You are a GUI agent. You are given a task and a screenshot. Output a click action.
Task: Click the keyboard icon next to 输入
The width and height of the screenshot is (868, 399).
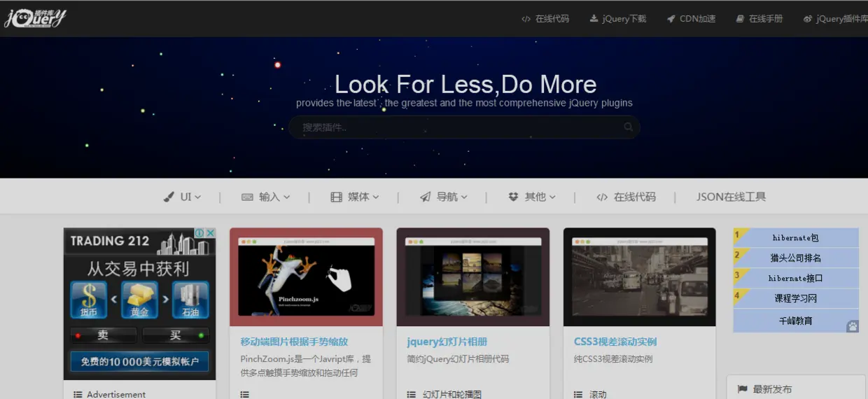pyautogui.click(x=247, y=197)
